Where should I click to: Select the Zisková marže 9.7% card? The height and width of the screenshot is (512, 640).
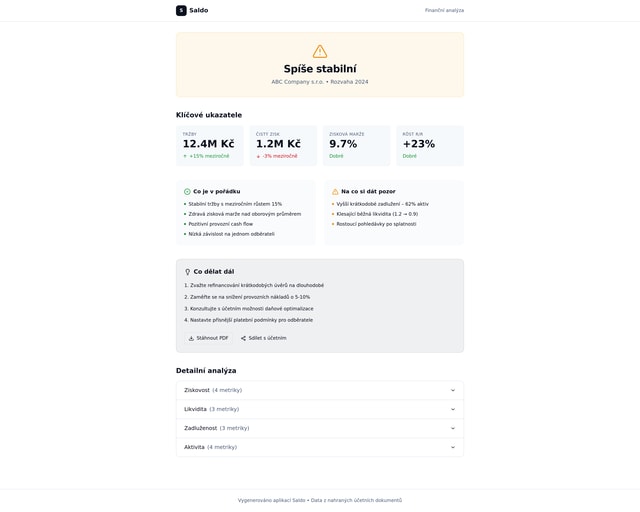point(356,145)
